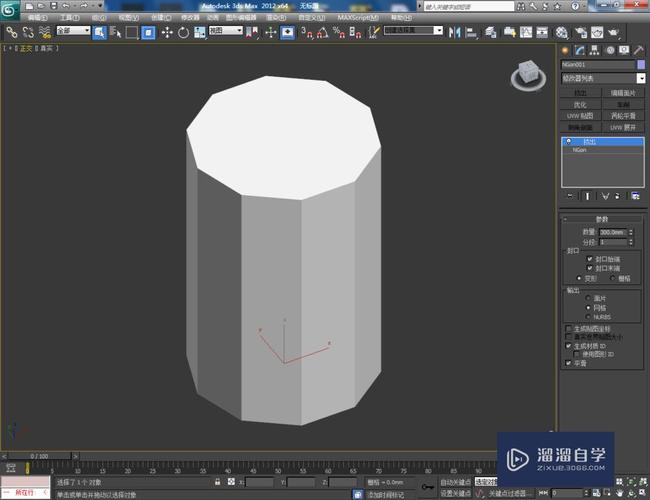Screen dimensions: 650x500
Task: Click the Edit Patch (编辑面片) modifier button
Action: (x=623, y=93)
